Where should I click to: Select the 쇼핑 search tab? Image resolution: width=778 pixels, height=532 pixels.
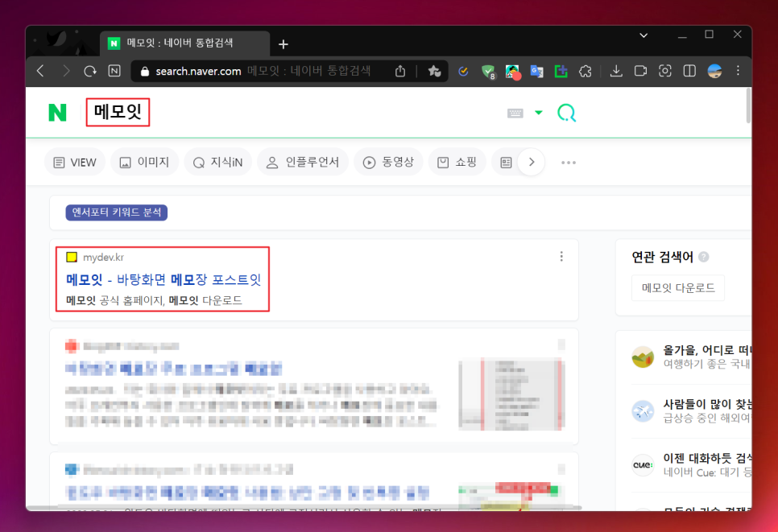(x=457, y=162)
